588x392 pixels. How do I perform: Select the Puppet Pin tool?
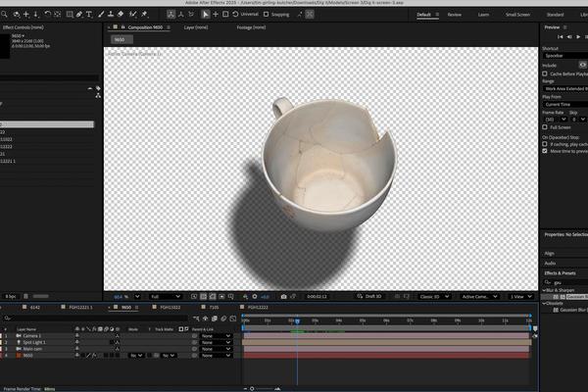click(144, 15)
